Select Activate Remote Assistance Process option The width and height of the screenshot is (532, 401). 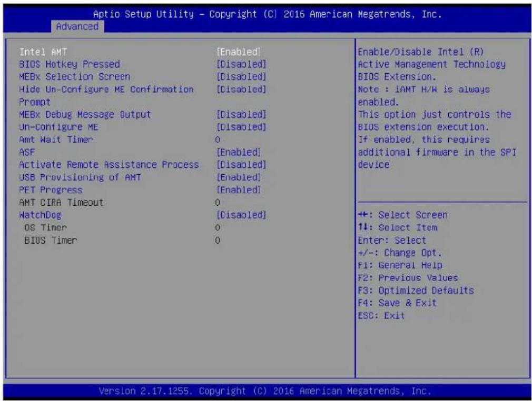tap(109, 165)
